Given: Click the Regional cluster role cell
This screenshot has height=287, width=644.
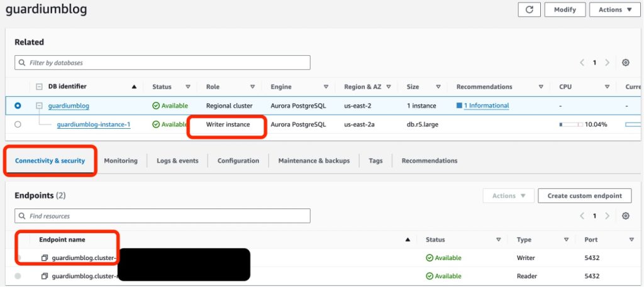Looking at the screenshot, I should click(229, 106).
